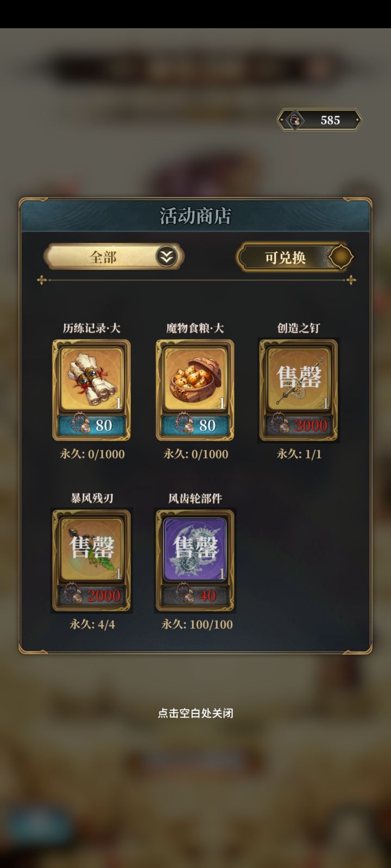Click the 3000 price tag of 创造之钉

(299, 425)
